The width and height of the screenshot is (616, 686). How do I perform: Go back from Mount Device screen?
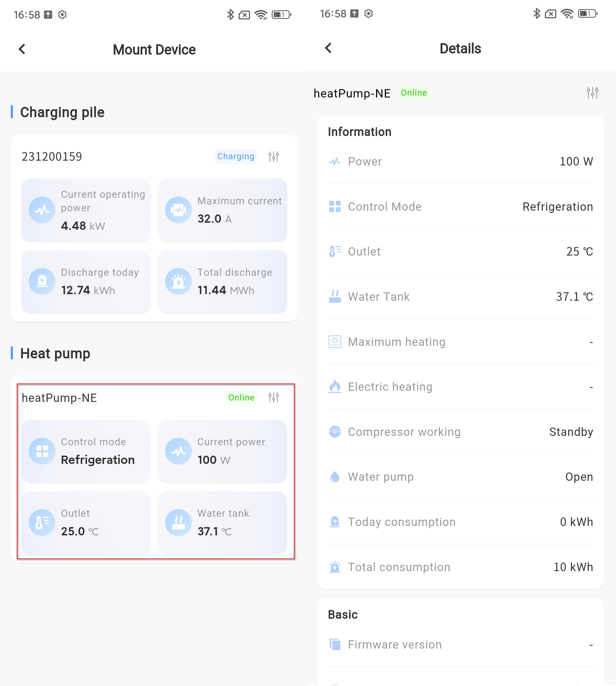pos(22,49)
